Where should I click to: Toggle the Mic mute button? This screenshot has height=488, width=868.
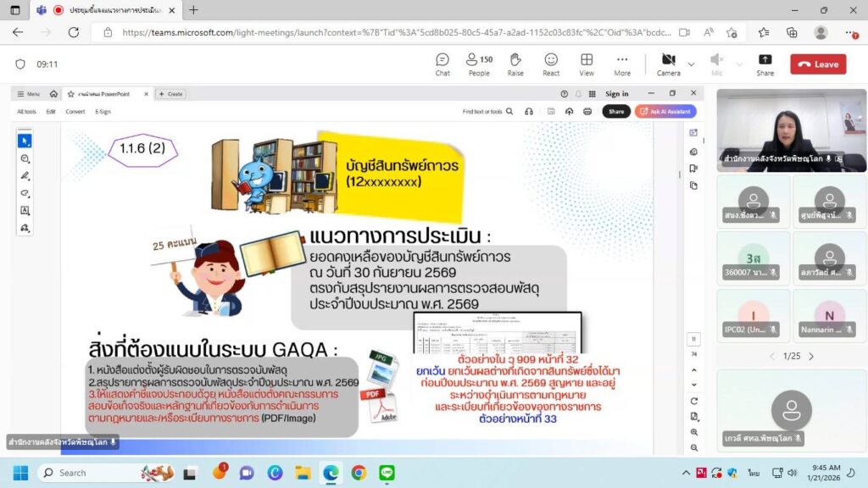716,64
